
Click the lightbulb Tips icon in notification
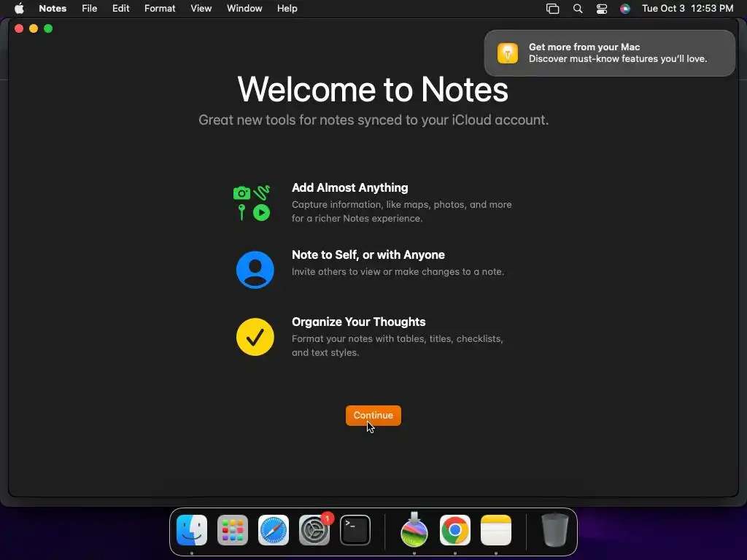[508, 52]
